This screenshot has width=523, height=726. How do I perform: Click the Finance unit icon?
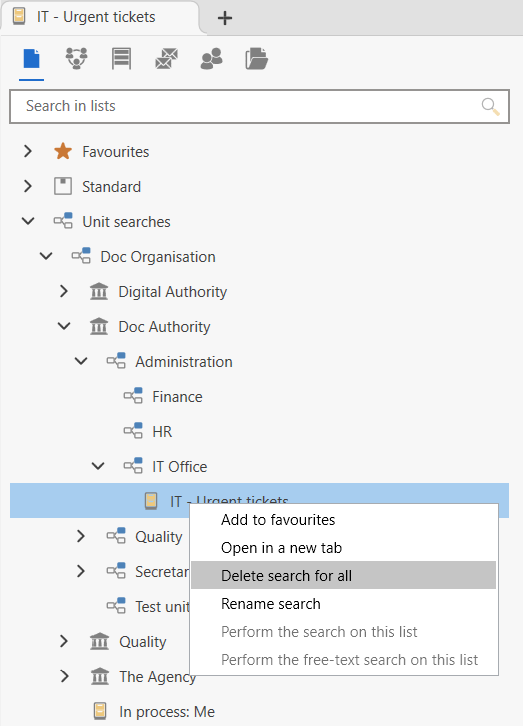[133, 396]
